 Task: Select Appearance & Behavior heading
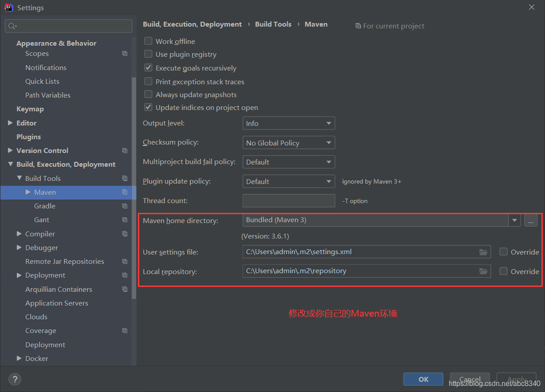pos(56,43)
